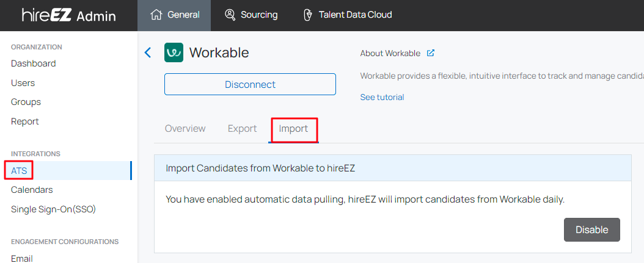Select ATS under Integrations
This screenshot has height=263, width=644.
pos(19,171)
